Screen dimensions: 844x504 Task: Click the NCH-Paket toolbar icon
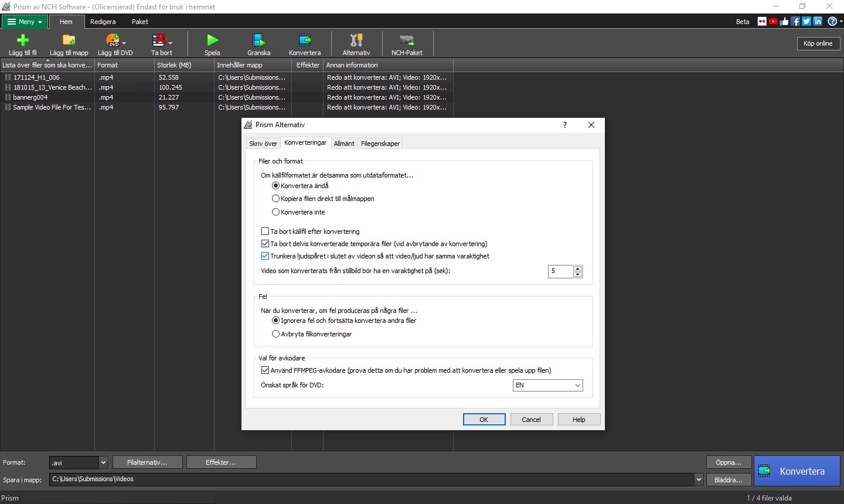point(407,40)
